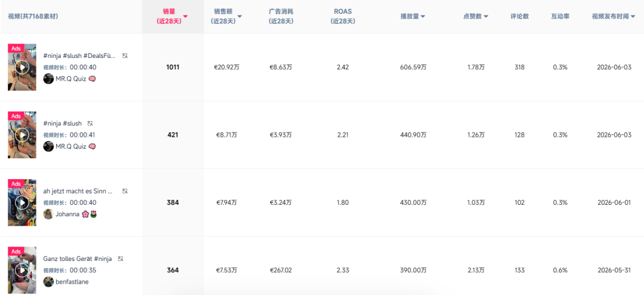Open MR.Q Quiz name in 1011-sales row
The width and height of the screenshot is (644, 295).
(x=70, y=79)
